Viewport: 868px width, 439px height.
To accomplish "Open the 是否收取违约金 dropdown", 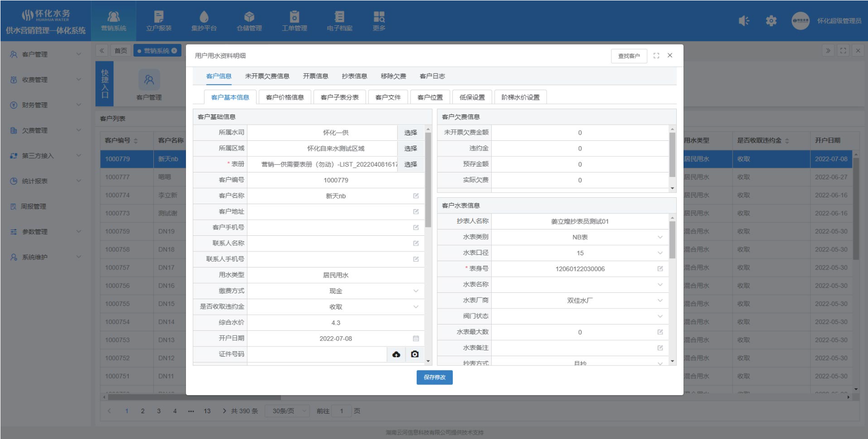I will tap(335, 306).
